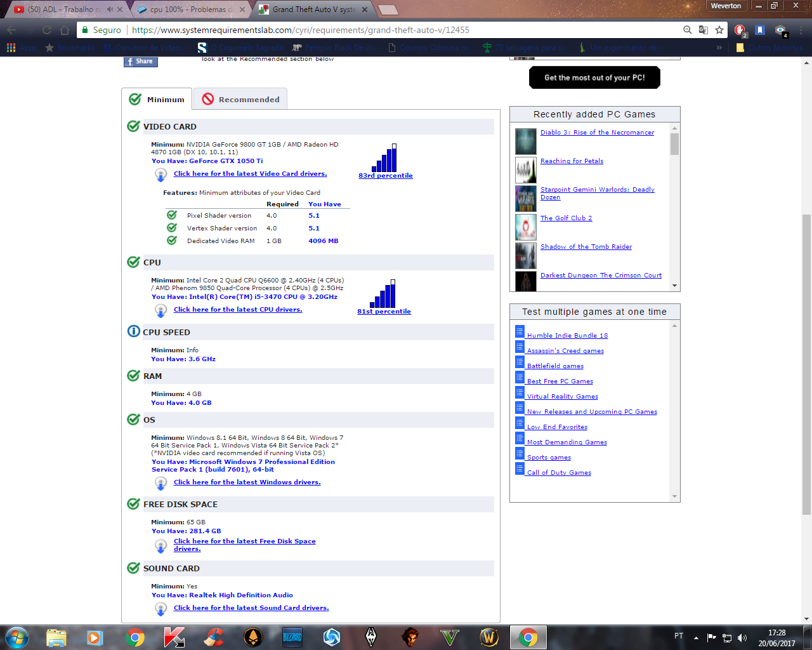Click The Golf Club 2 thumbnail
The height and width of the screenshot is (650, 812).
coord(526,227)
